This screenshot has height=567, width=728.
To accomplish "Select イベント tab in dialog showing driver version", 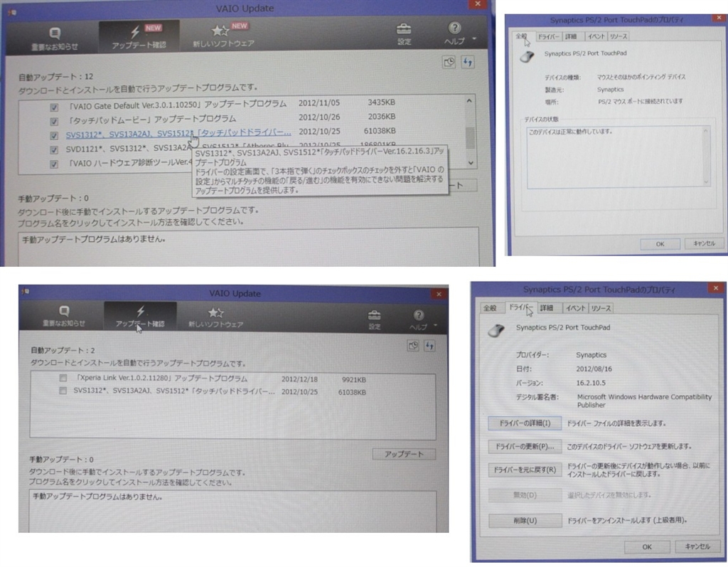I will (575, 307).
